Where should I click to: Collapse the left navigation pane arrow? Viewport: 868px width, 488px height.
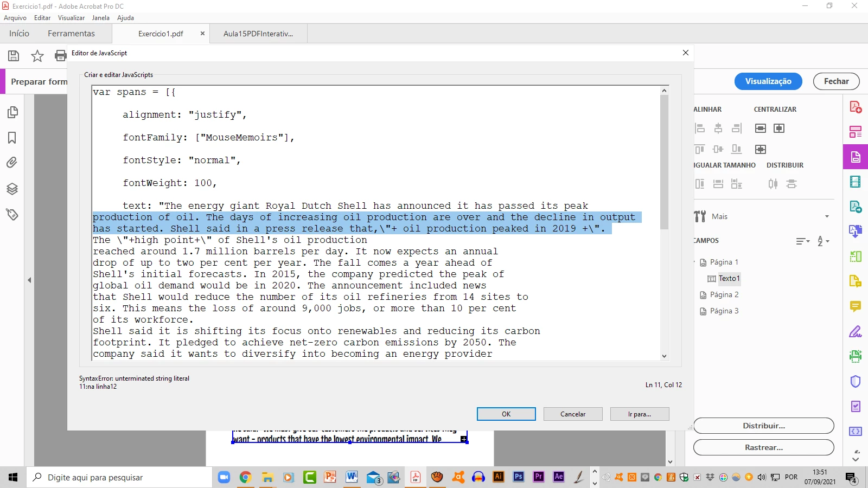click(29, 280)
